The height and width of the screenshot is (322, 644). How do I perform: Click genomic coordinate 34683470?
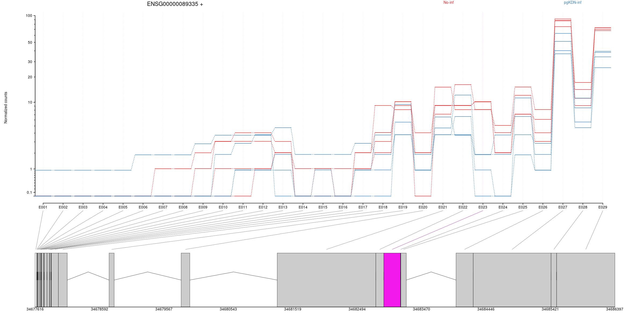pos(422,309)
